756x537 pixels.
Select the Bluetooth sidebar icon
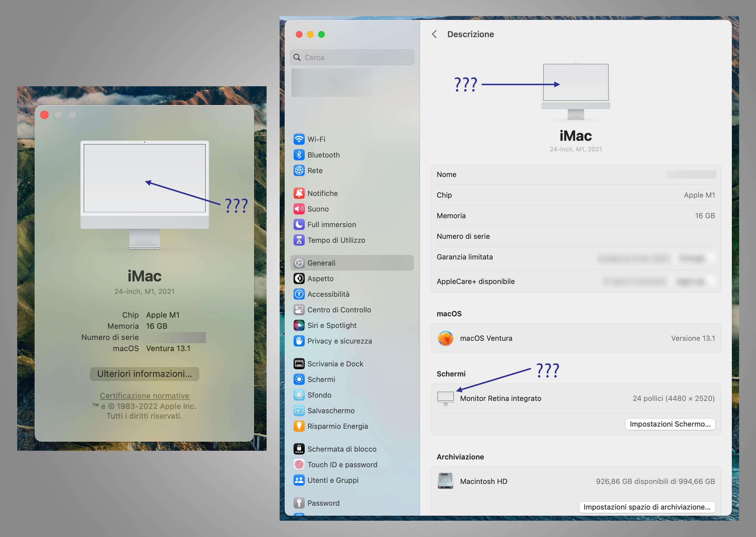click(x=299, y=155)
